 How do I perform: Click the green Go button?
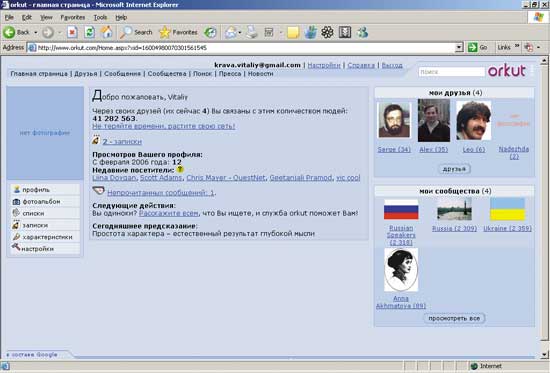478,47
